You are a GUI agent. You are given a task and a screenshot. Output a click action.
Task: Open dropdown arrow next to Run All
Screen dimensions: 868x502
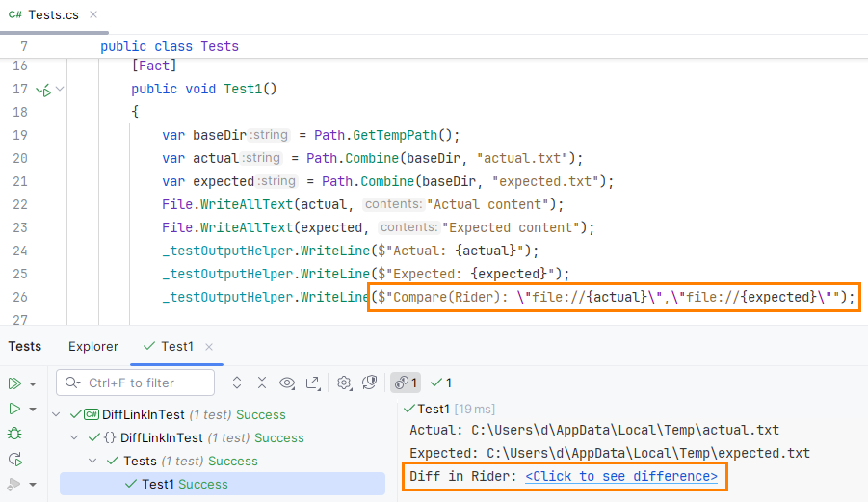click(34, 383)
